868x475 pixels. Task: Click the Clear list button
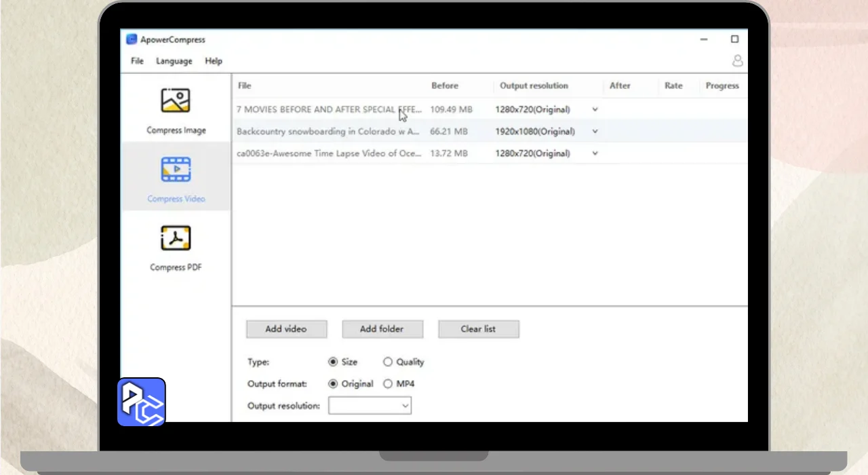pyautogui.click(x=478, y=329)
